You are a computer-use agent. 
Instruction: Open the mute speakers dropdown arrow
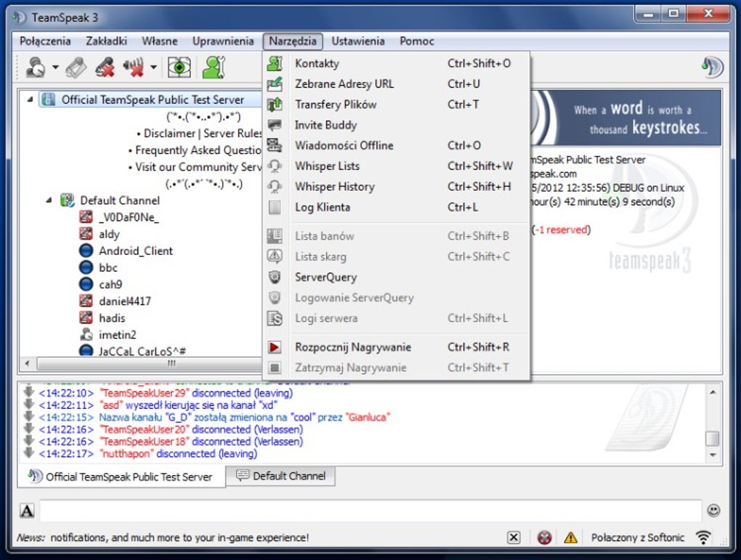coord(153,67)
